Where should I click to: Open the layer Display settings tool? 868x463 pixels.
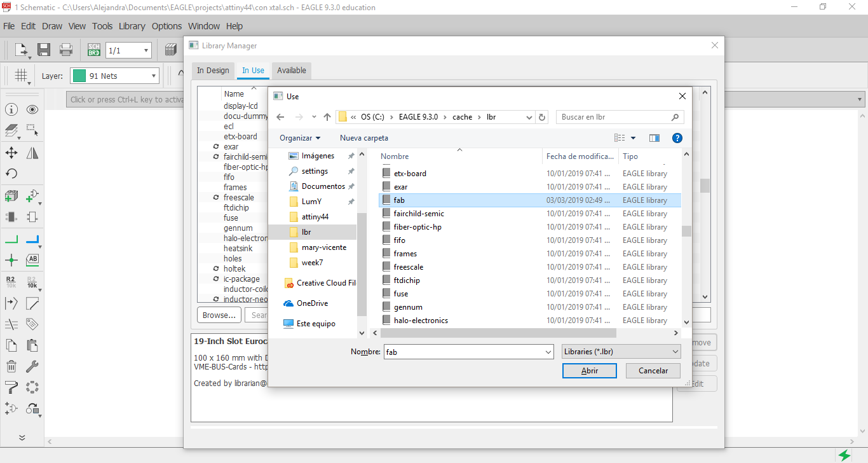coord(11,131)
